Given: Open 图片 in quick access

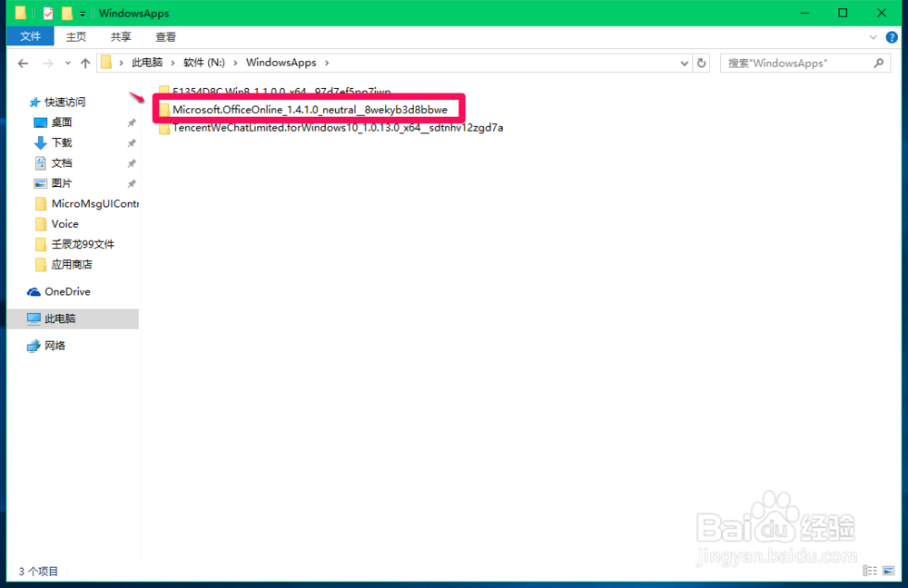Looking at the screenshot, I should tap(62, 183).
